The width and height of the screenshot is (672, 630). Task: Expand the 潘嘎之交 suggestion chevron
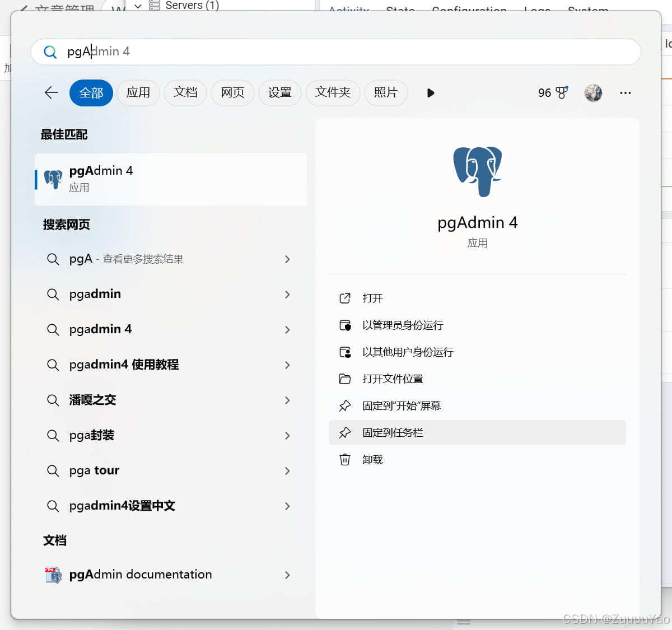[287, 400]
